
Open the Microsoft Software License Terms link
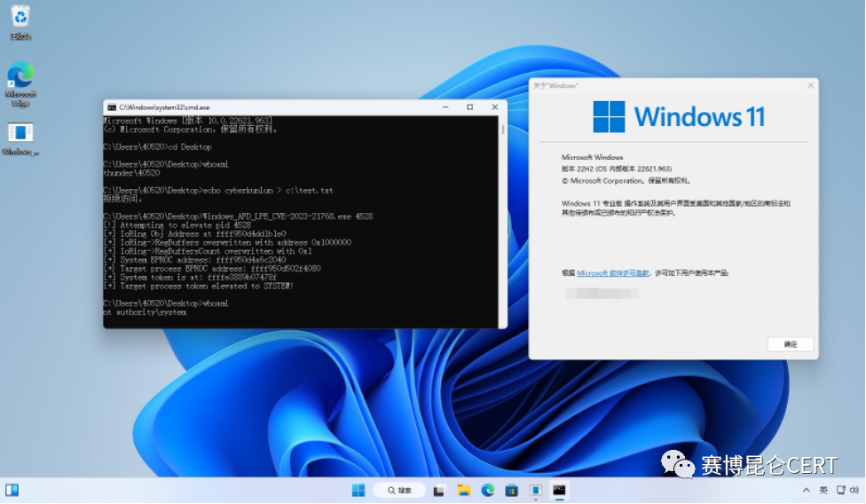coord(613,272)
